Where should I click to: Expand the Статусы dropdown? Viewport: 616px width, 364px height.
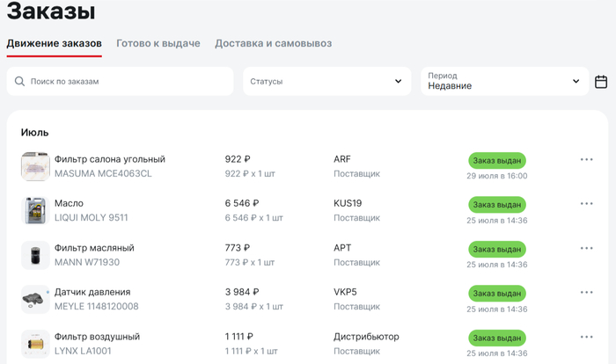point(326,82)
